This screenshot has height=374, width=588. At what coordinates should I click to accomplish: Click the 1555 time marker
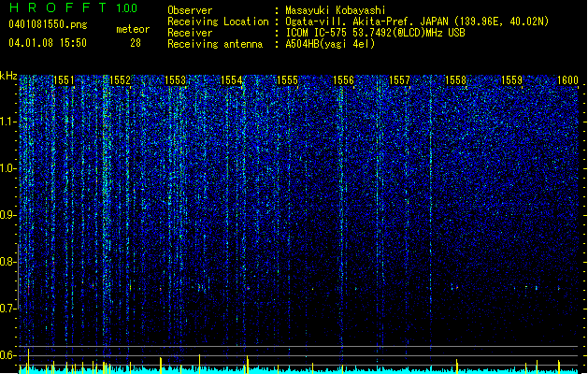(287, 80)
